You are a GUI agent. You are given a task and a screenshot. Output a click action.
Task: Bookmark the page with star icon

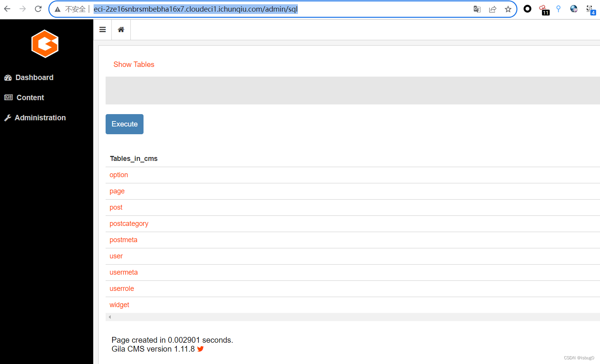[x=508, y=9]
